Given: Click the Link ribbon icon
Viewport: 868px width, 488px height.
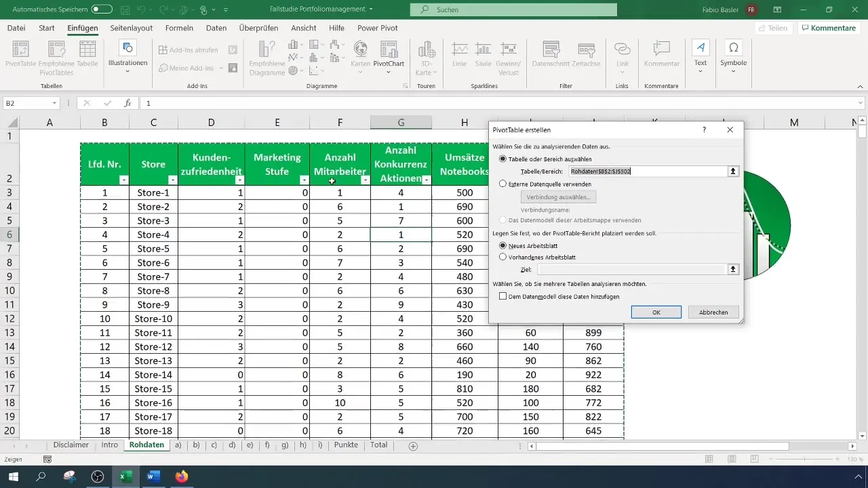Looking at the screenshot, I should (x=622, y=57).
